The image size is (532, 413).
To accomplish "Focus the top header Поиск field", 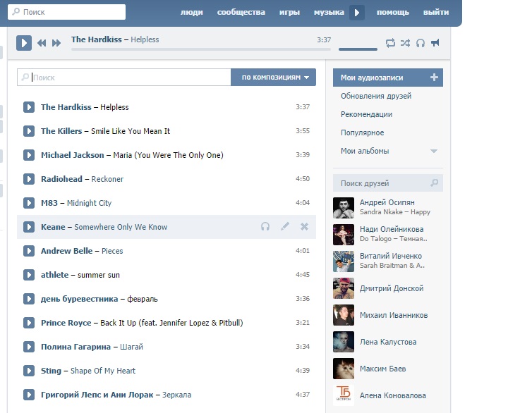I will tap(66, 12).
